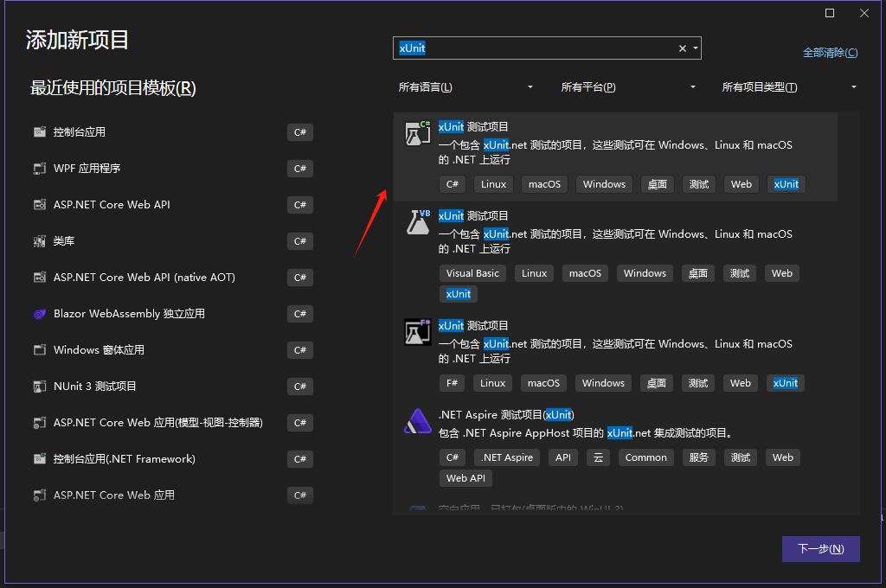
Task: Click the Blazor WebAssembly 独立应用 icon
Action: [x=40, y=314]
